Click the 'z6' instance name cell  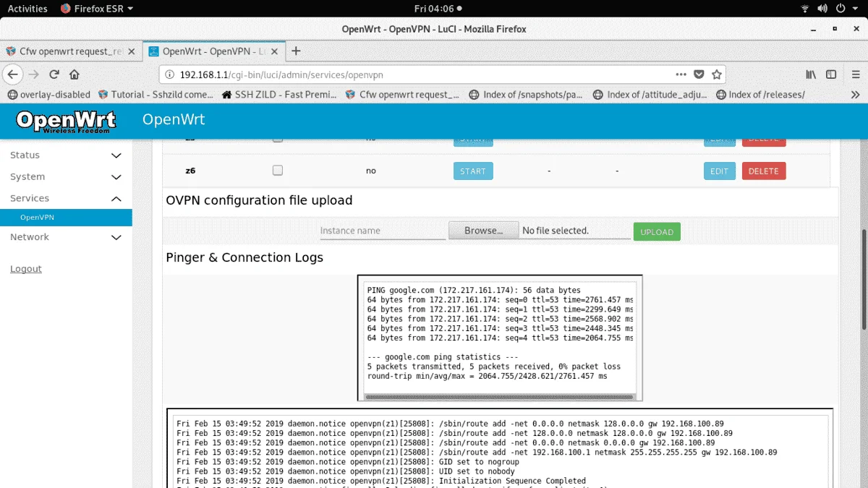click(190, 171)
